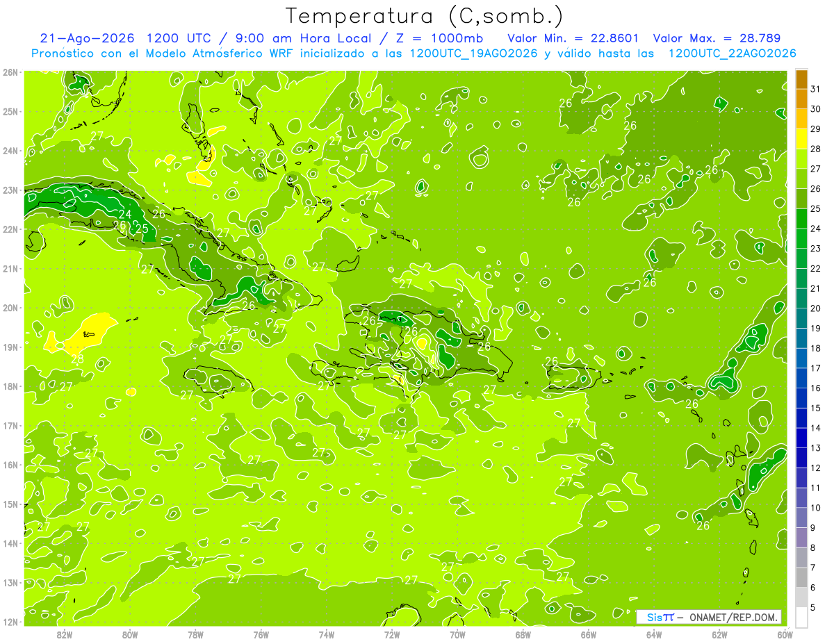Select the valid-until time "1200UTC_22AGO2026"
Viewport: 834px width, 644px height.
pyautogui.click(x=732, y=53)
